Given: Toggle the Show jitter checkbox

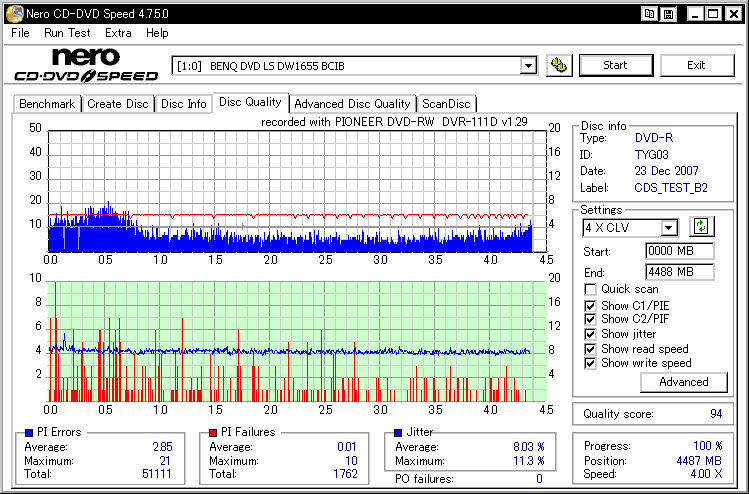Looking at the screenshot, I should (x=590, y=334).
